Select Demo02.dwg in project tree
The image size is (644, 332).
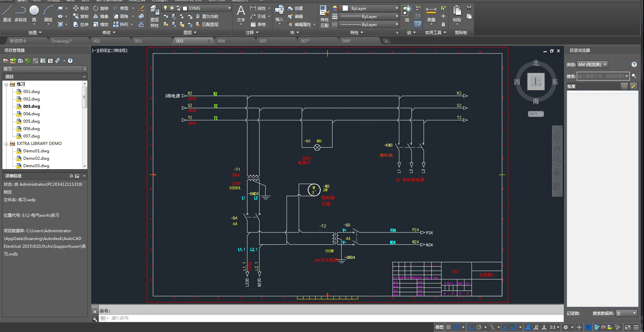[x=36, y=158]
